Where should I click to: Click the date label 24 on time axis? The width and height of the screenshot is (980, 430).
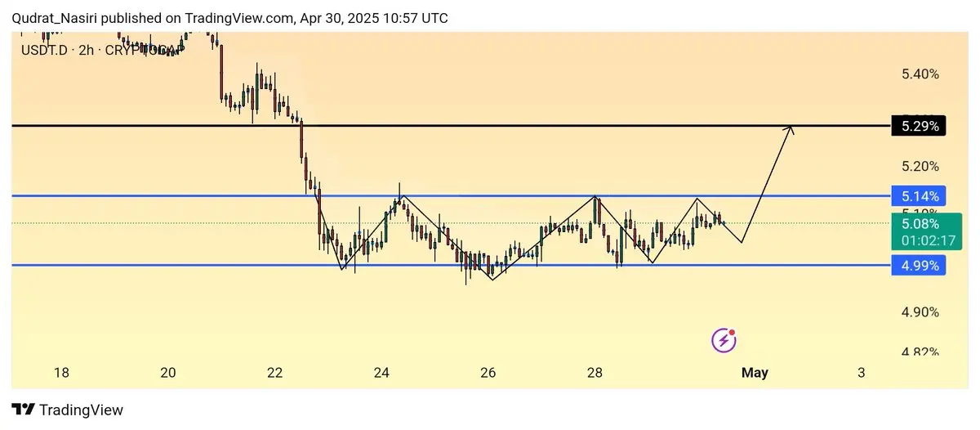(x=381, y=373)
